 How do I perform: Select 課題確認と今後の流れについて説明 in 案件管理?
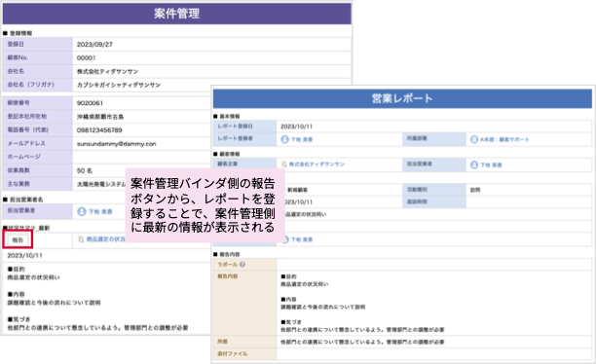point(54,303)
